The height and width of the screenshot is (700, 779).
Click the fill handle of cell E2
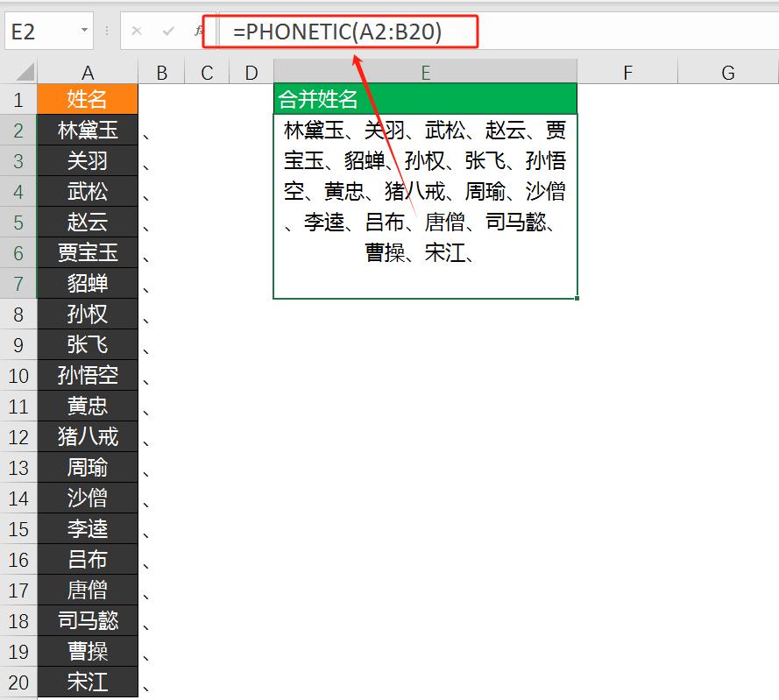point(577,298)
